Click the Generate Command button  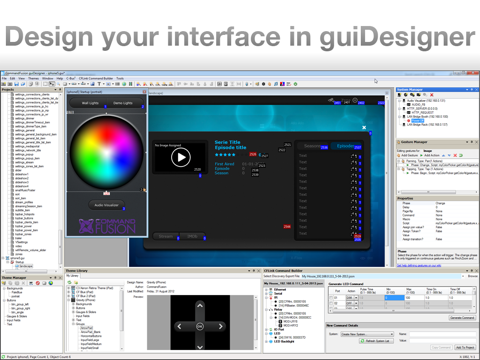click(x=462, y=318)
